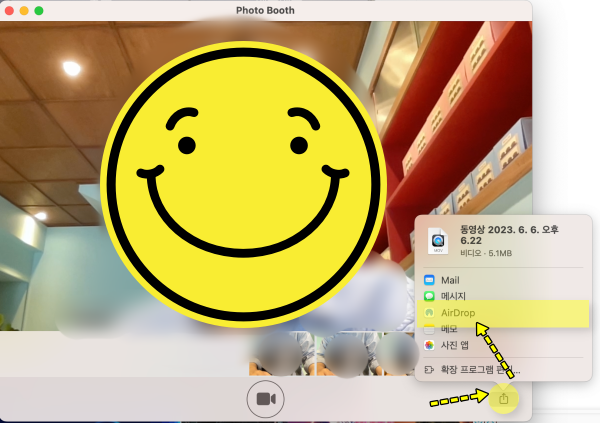Select the middle blurred thumbnail in strip
600x423 pixels.
(348, 354)
